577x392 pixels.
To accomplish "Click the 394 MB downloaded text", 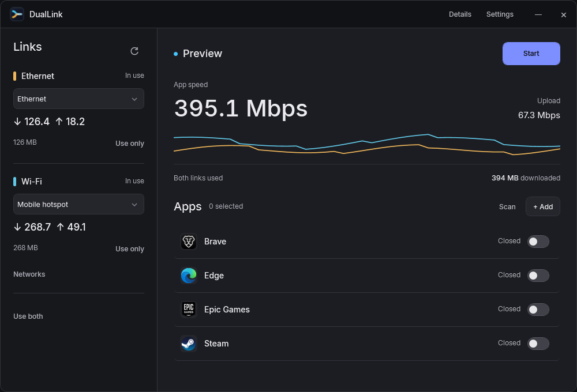I will coord(526,178).
